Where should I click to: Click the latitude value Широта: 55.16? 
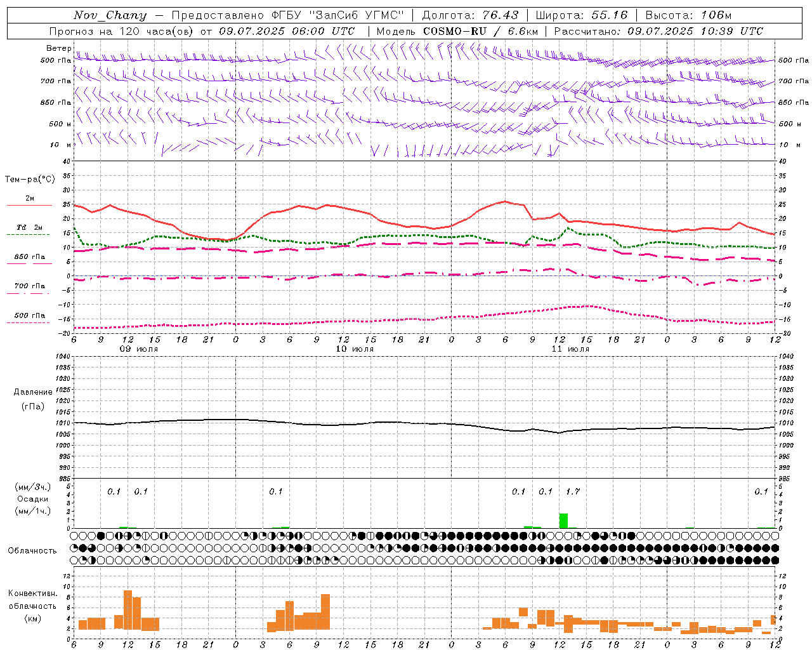tap(582, 15)
